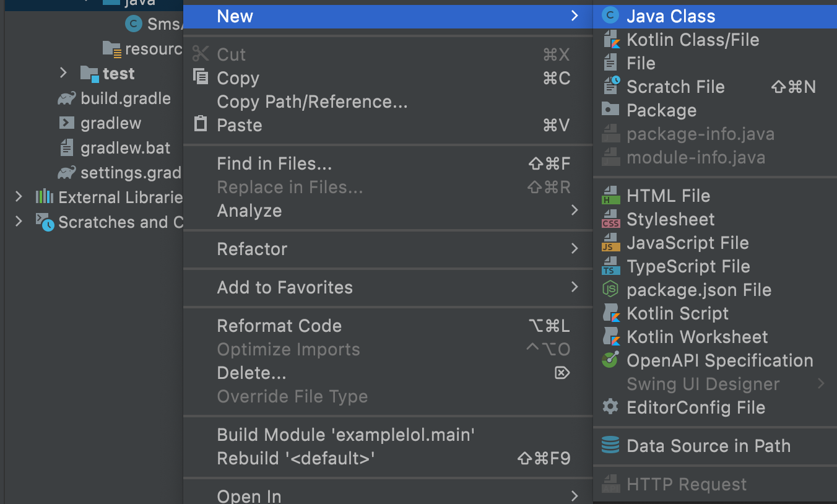Click the Scratch File clock icon
The height and width of the screenshot is (504, 837).
pos(610,86)
